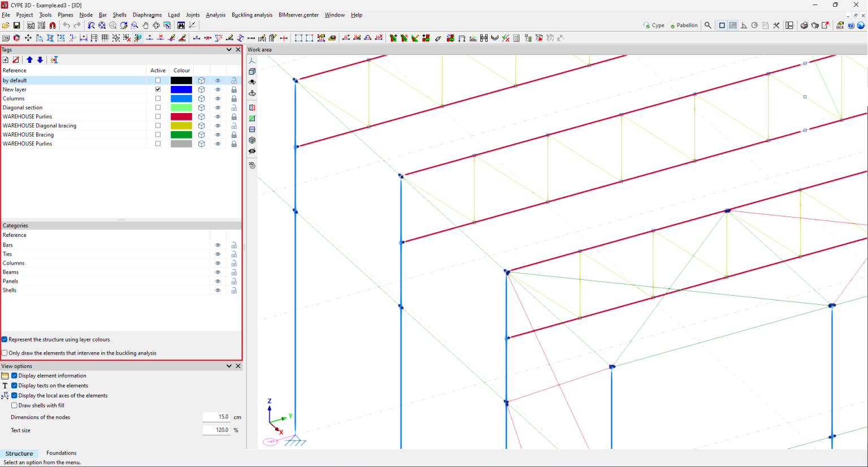Move selected tag down with blue arrow
The image size is (868, 467).
[x=40, y=60]
